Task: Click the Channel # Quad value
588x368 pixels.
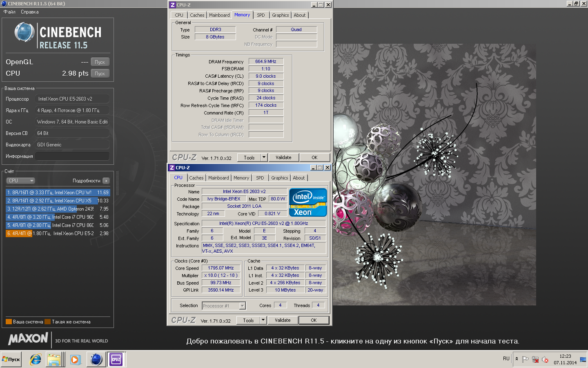Action: pos(296,30)
